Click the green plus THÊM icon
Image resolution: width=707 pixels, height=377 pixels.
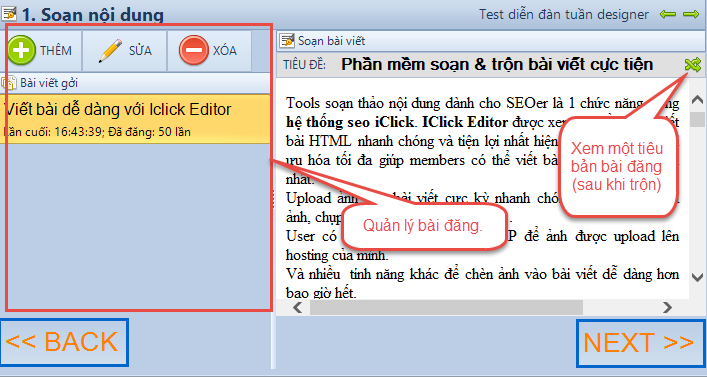pyautogui.click(x=21, y=50)
